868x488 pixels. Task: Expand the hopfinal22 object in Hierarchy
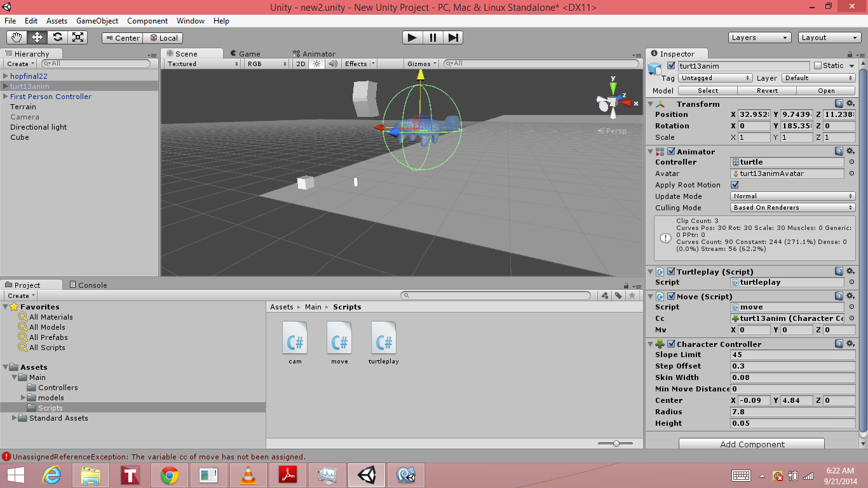[5, 76]
